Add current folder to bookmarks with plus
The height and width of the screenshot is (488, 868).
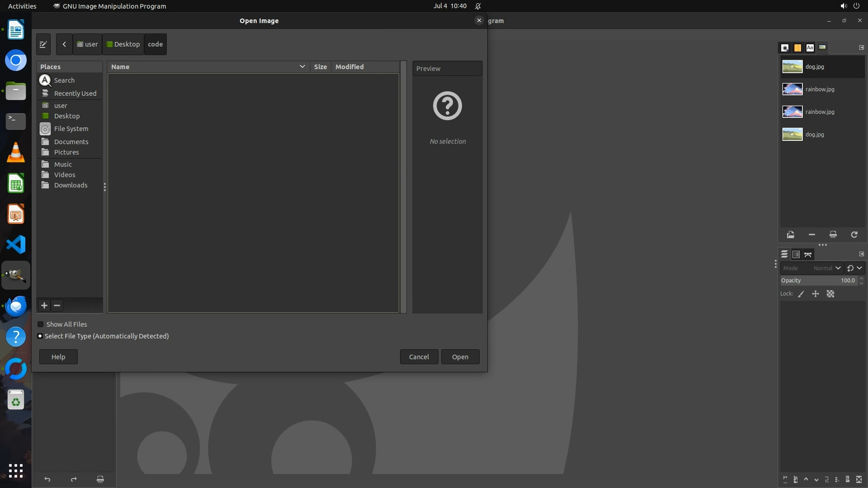coord(44,306)
